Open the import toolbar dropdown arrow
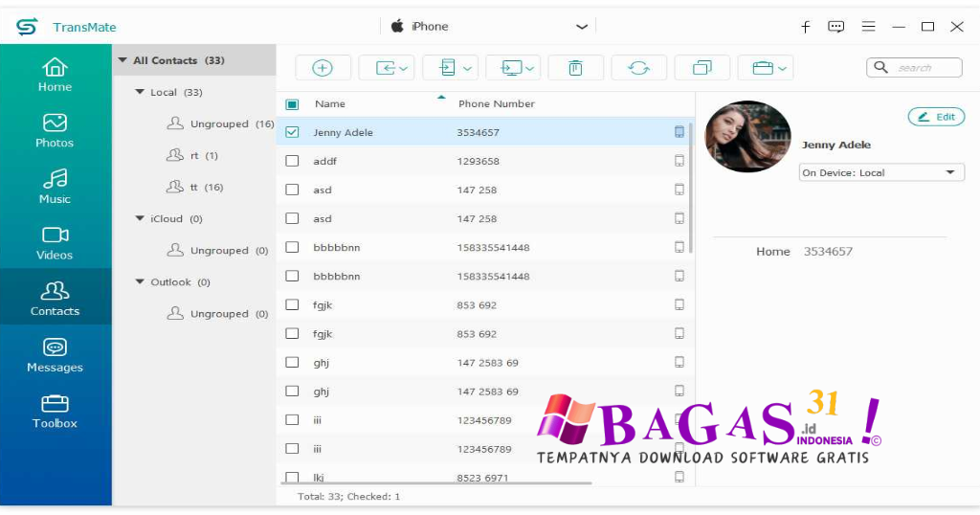980x515 pixels. coord(404,68)
